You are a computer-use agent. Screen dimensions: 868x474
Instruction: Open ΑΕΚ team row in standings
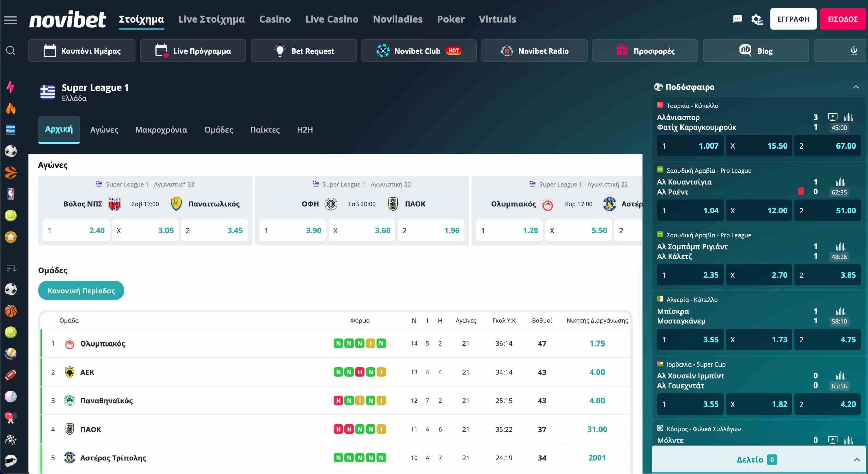tap(336, 372)
